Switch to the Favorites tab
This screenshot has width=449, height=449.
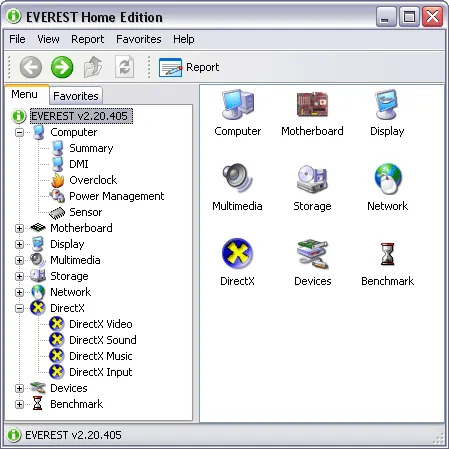[76, 96]
